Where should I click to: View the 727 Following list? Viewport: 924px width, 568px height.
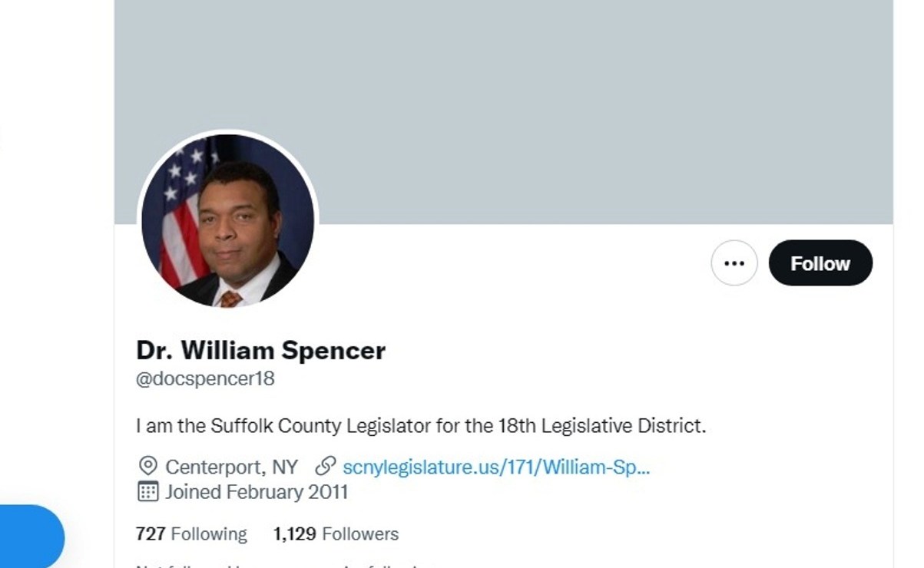pyautogui.click(x=191, y=533)
